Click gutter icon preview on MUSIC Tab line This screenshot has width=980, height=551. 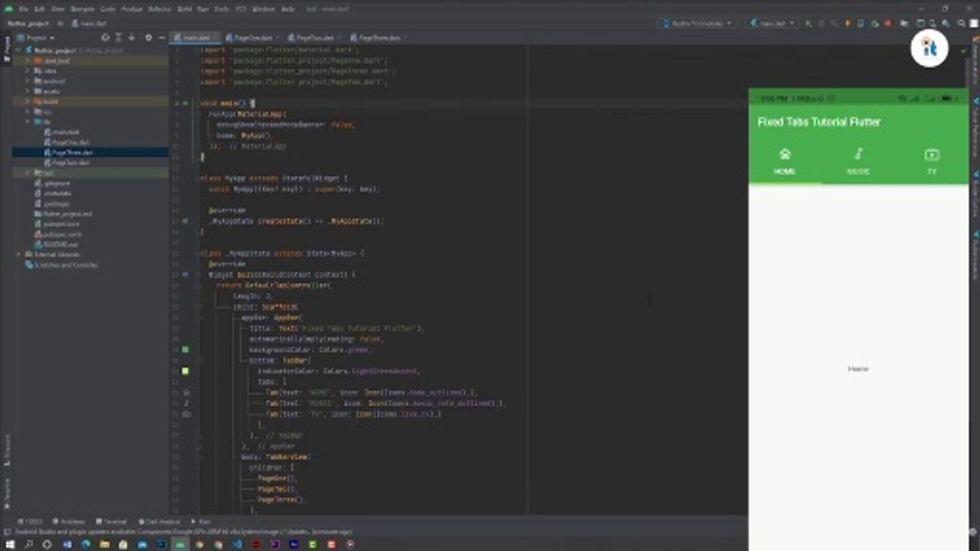186,403
